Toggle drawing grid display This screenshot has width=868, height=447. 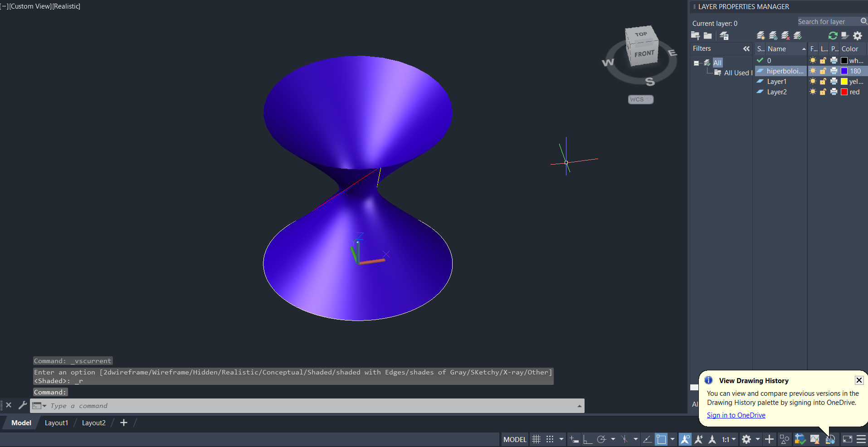coord(536,439)
